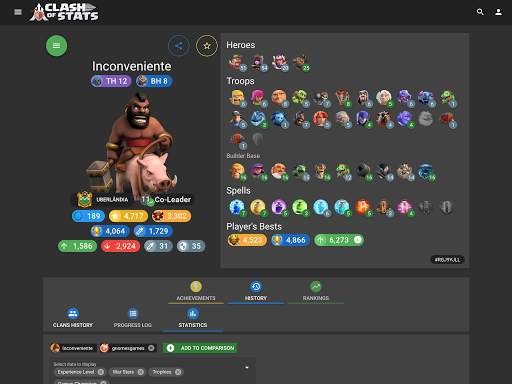Click the green Goblin troop icon
This screenshot has width=512, height=384.
[301, 98]
